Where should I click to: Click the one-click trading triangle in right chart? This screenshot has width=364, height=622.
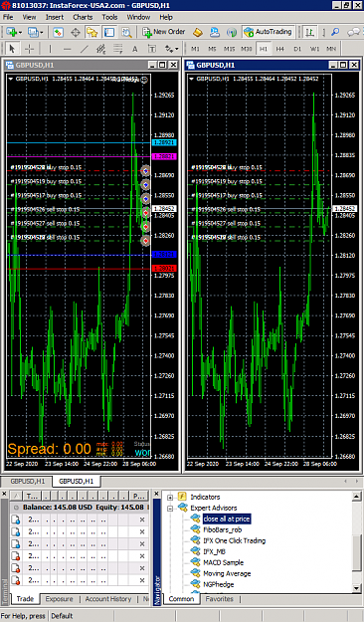pyautogui.click(x=192, y=79)
